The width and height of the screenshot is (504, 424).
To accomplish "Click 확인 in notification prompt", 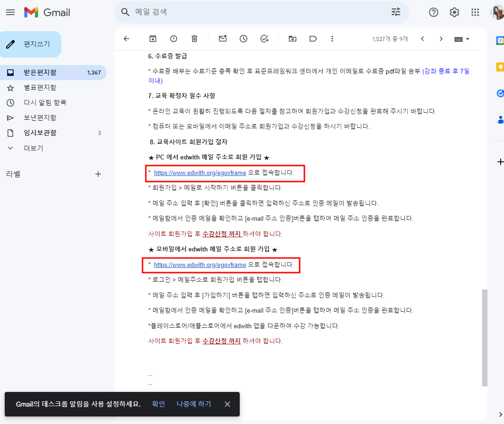I will (x=159, y=404).
